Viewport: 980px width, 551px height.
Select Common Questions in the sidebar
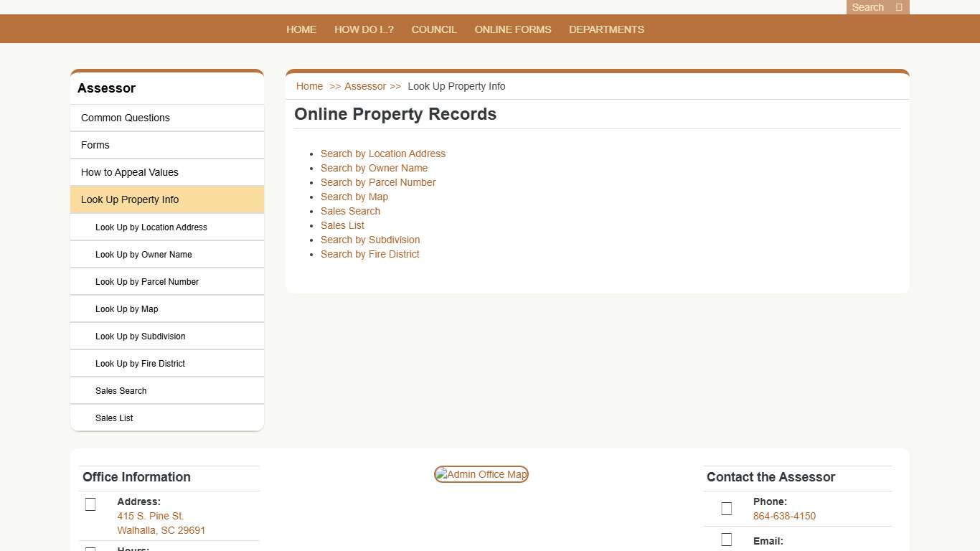tap(126, 118)
